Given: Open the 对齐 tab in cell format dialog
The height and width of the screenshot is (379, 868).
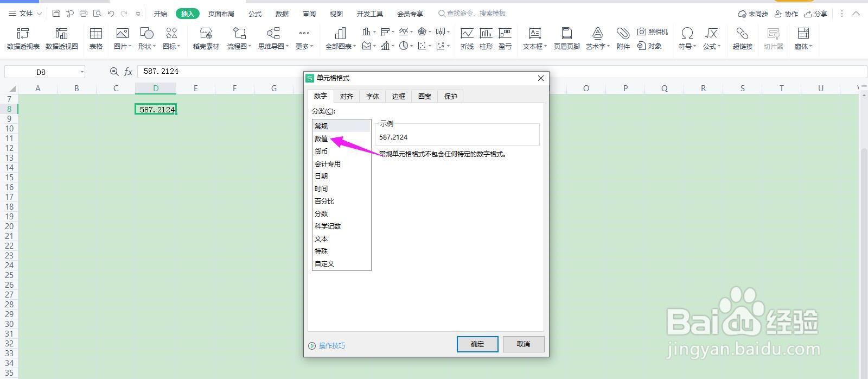Looking at the screenshot, I should (347, 96).
